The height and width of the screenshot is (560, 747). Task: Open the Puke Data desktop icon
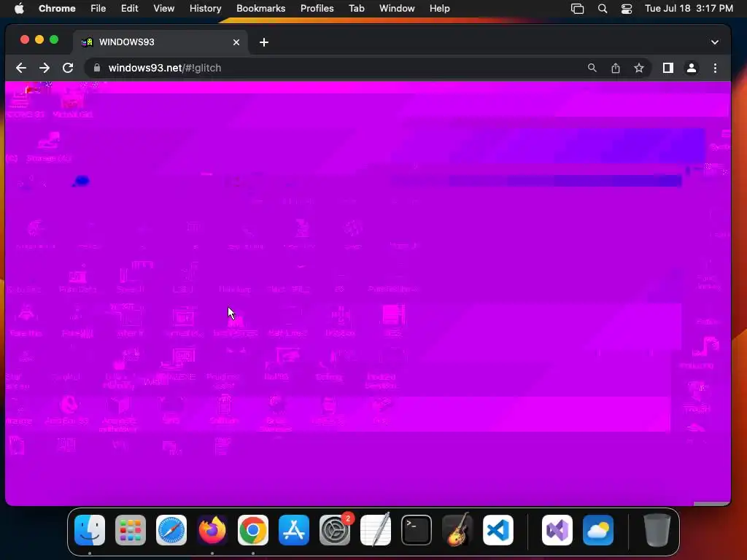(77, 279)
